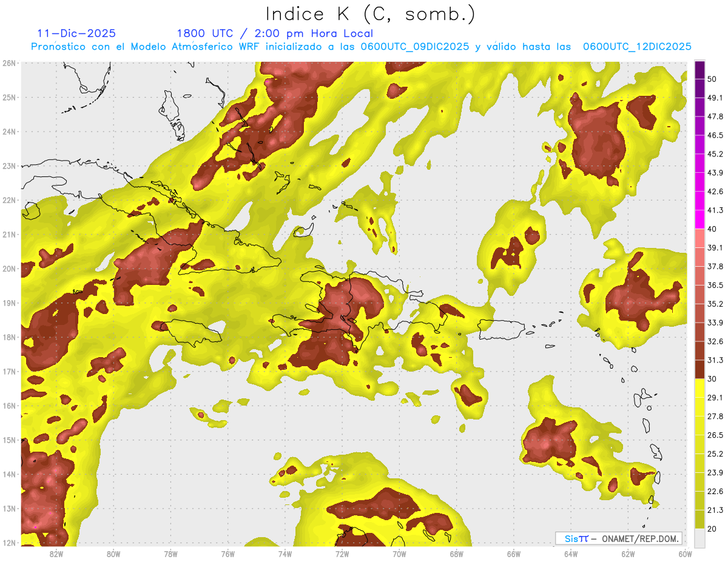Viewport: 728px width, 562px height.
Task: Click the longitude axis label "80W"
Action: 113,554
